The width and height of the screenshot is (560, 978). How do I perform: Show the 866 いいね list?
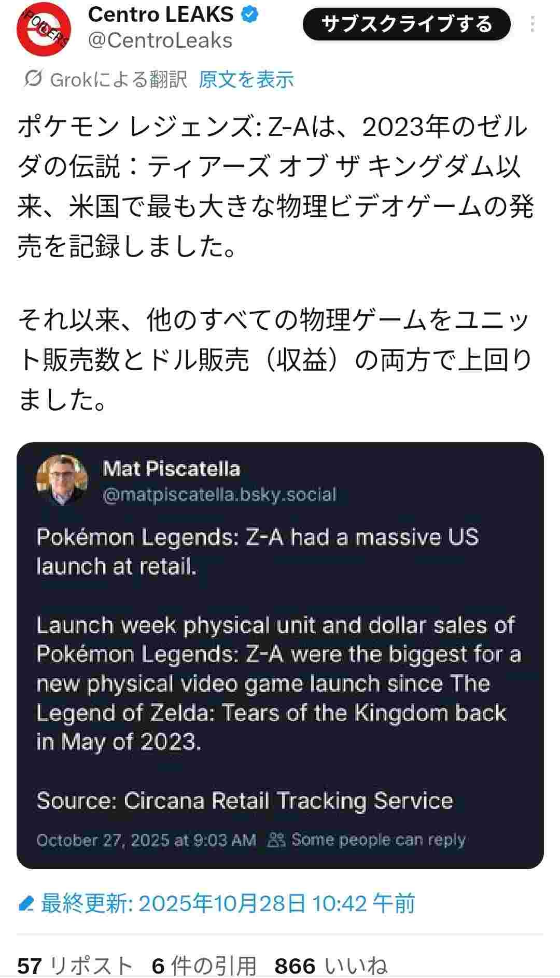tap(331, 966)
